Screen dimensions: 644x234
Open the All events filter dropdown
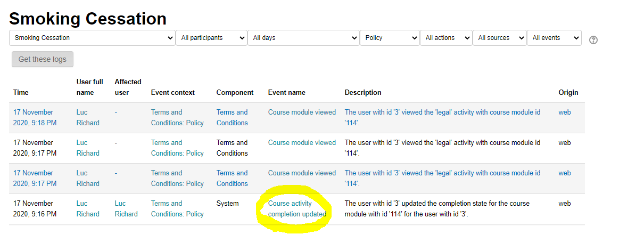click(554, 38)
